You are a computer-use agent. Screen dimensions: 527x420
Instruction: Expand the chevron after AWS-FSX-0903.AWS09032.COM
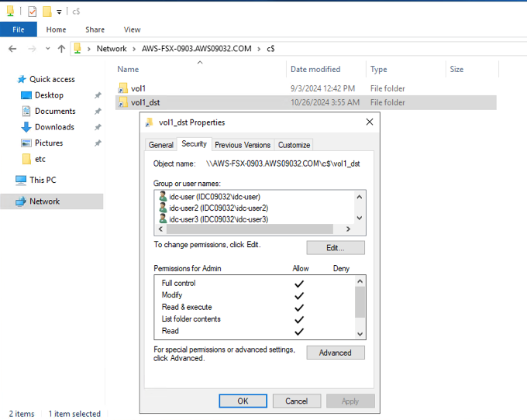coord(259,49)
